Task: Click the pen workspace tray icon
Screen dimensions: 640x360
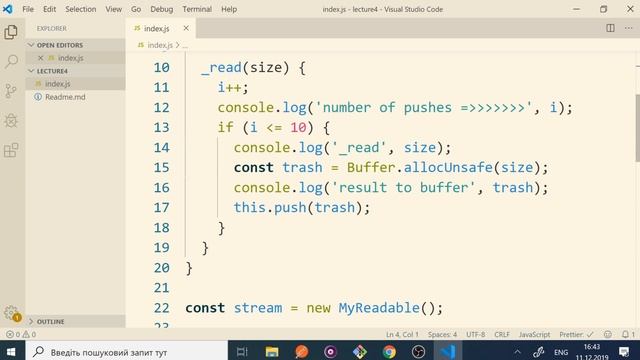Action: pos(539,351)
